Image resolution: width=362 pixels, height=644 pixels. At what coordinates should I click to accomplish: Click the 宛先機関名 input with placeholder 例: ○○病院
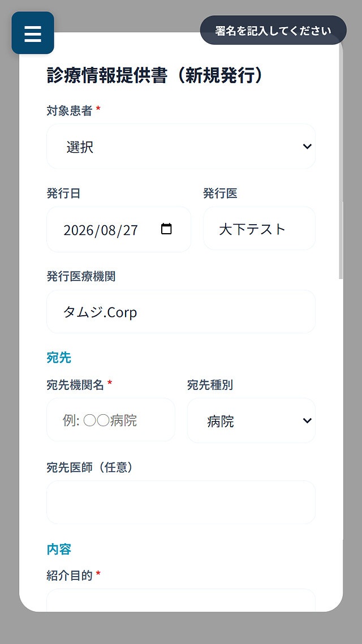click(111, 420)
